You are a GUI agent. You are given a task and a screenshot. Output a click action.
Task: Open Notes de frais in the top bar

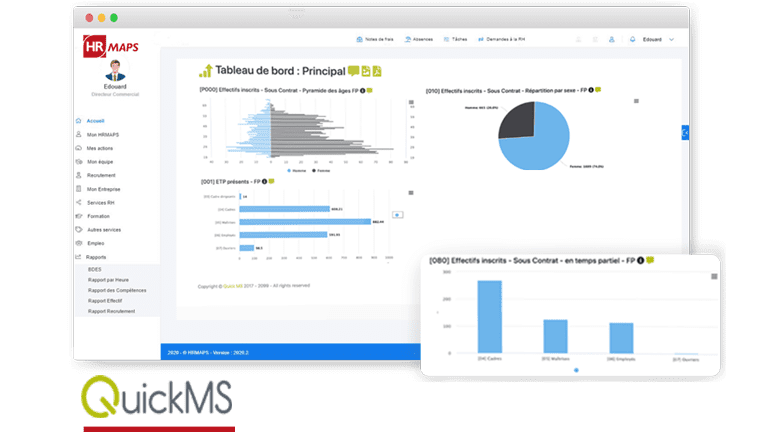pyautogui.click(x=375, y=39)
